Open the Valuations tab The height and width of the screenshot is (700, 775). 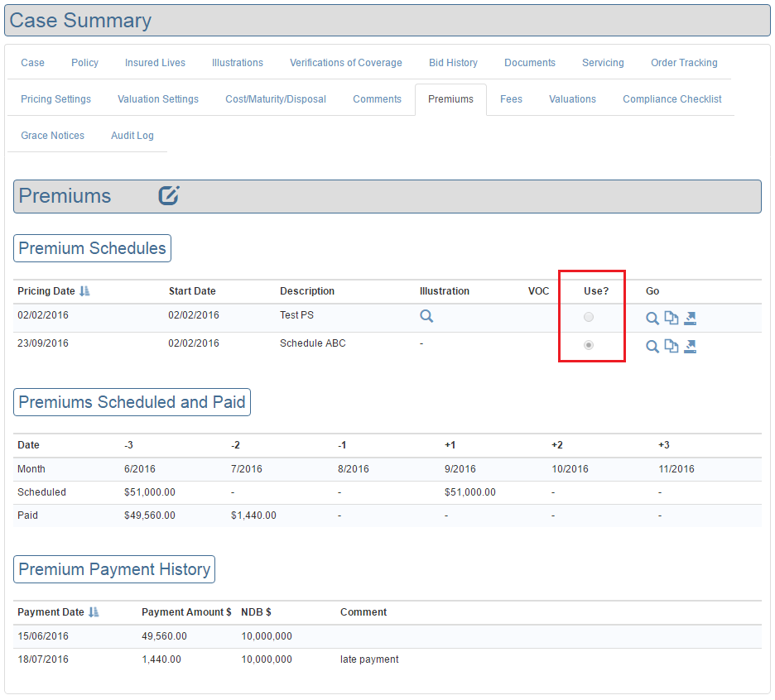(572, 99)
